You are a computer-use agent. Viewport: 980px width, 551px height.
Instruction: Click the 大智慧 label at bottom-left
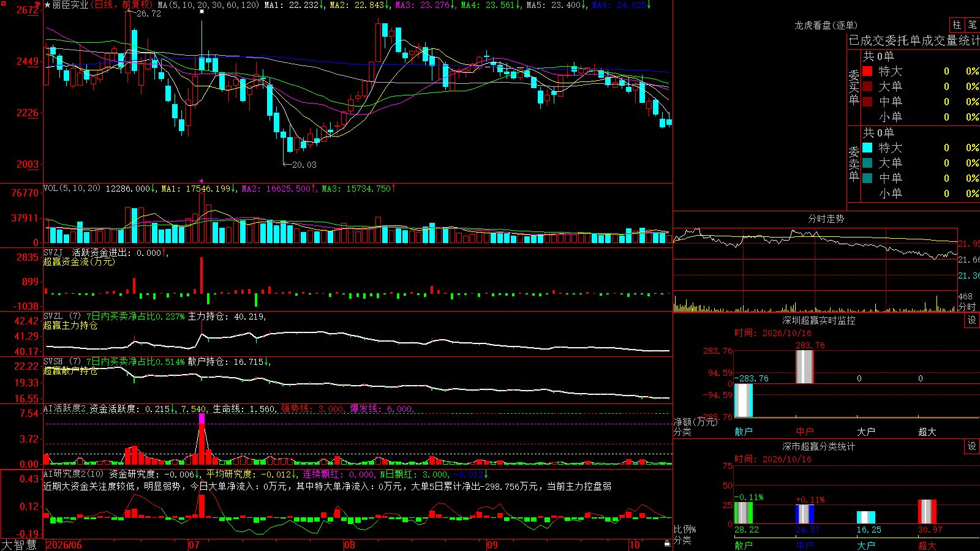pos(19,545)
